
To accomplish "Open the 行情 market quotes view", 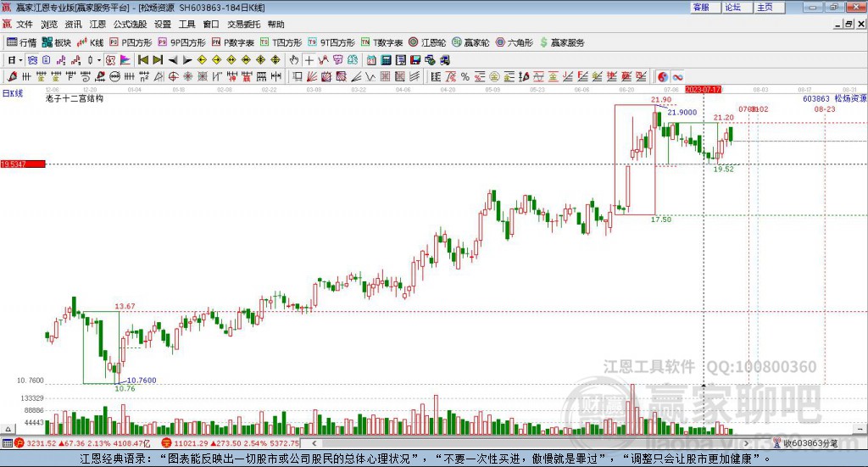I will [21, 42].
